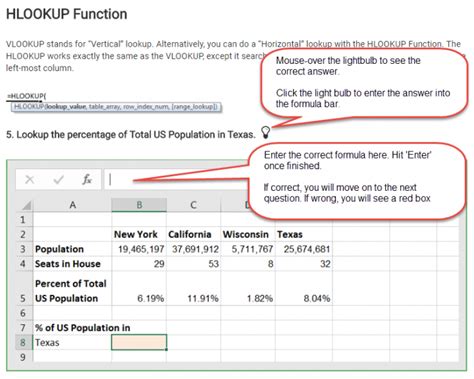The image size is (474, 379).
Task: Click cell with 25,674,681
Action: (304, 249)
